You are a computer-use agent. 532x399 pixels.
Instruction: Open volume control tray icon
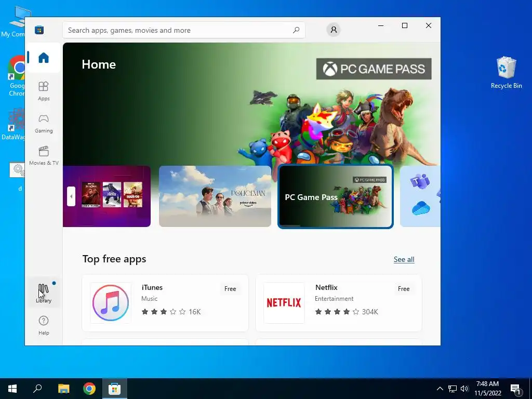(x=464, y=389)
